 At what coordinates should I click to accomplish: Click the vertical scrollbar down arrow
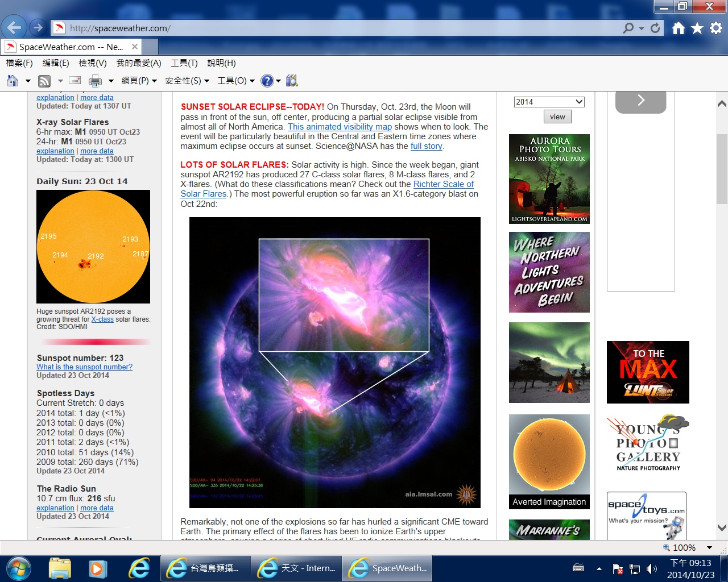(722, 527)
